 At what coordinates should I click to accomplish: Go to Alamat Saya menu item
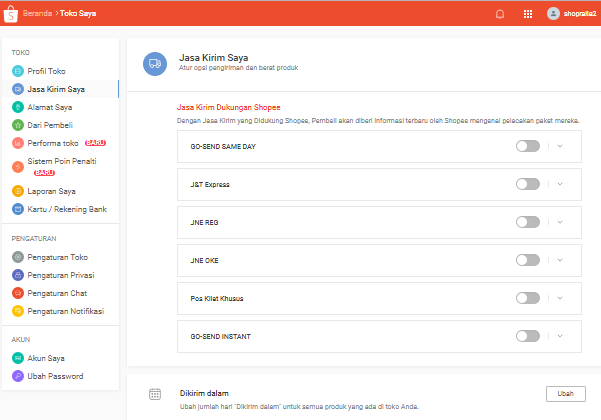point(50,107)
